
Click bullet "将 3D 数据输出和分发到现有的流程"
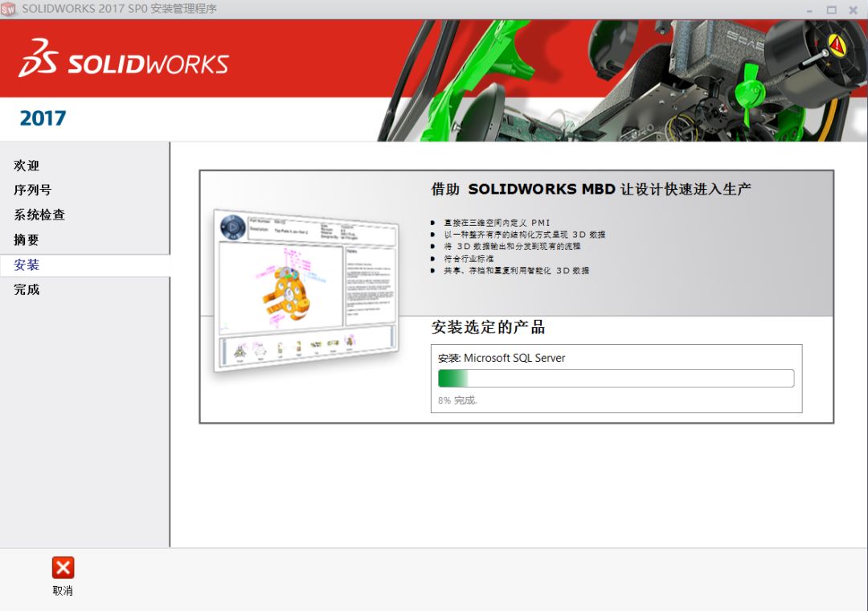(x=512, y=247)
